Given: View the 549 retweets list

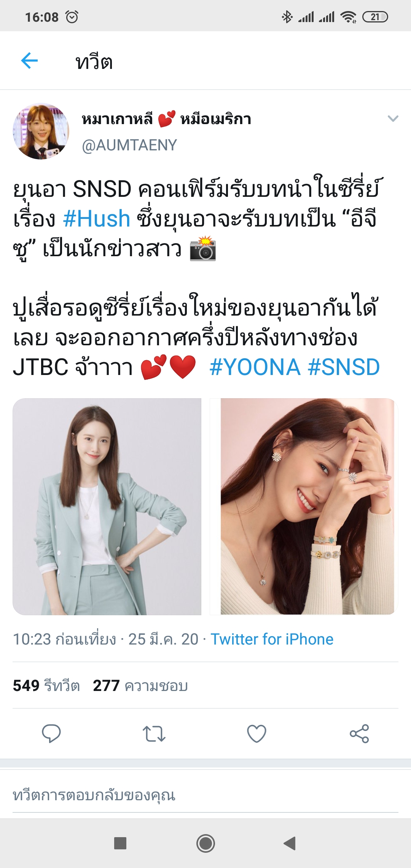Looking at the screenshot, I should [x=46, y=686].
